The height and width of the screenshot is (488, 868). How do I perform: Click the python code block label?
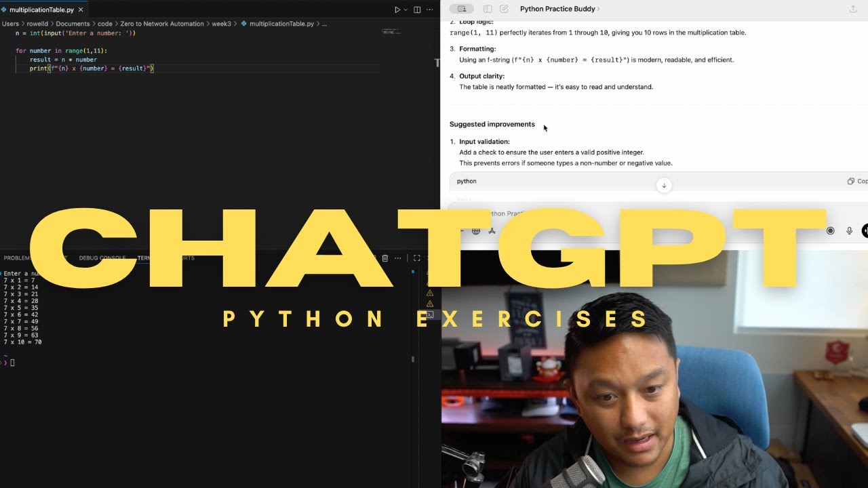(467, 181)
